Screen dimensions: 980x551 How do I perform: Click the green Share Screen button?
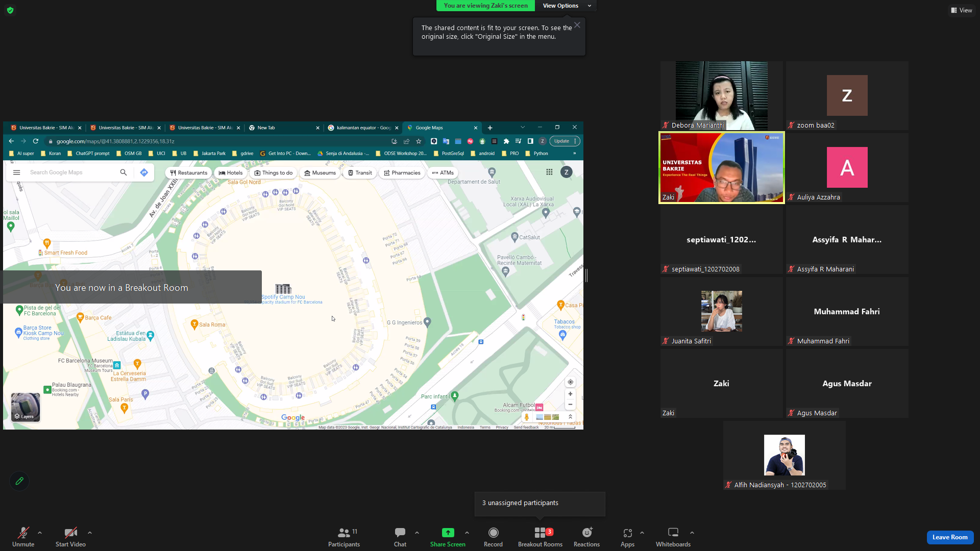pos(448,537)
